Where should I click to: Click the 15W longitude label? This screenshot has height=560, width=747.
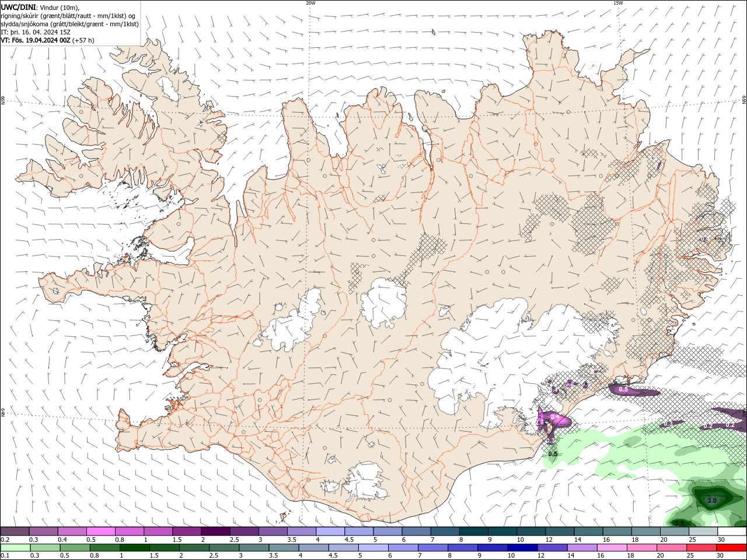[618, 3]
